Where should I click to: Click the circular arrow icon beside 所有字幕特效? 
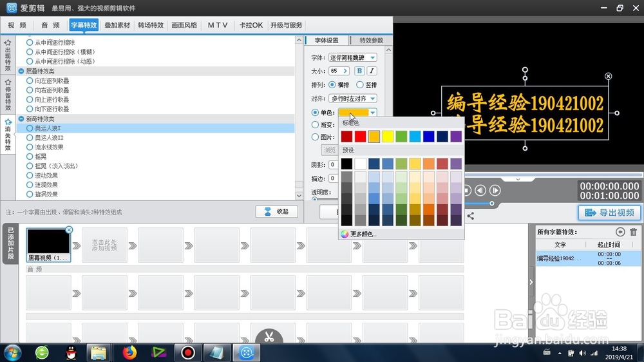click(620, 232)
